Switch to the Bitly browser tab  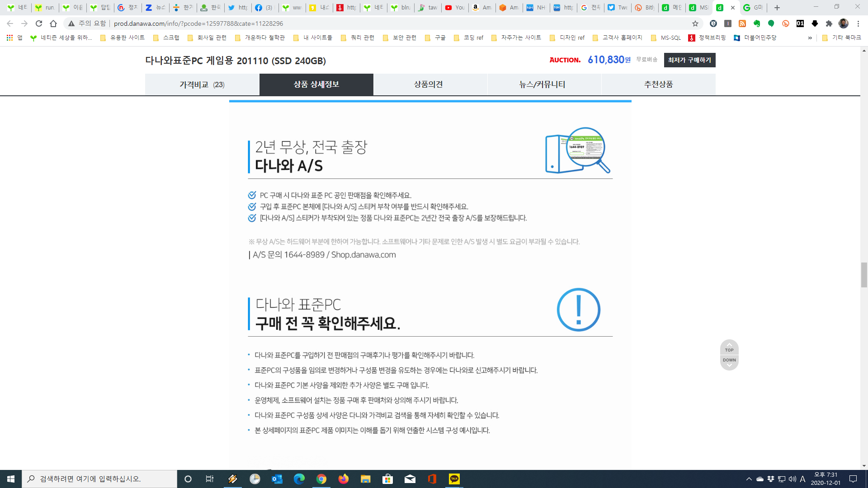coord(645,8)
